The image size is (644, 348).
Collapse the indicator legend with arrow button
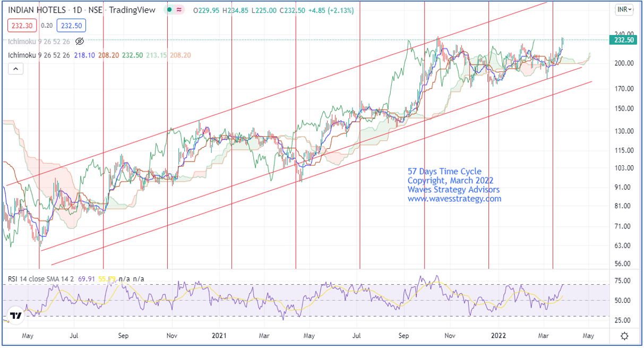15,68
